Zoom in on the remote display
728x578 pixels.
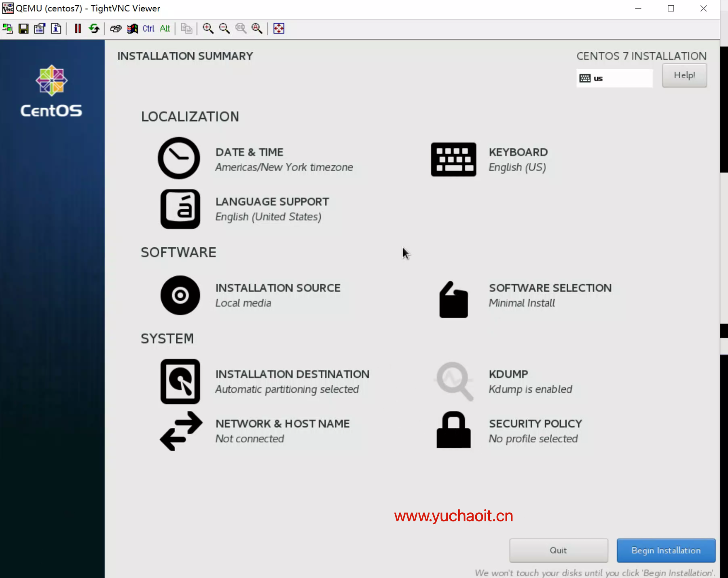click(x=208, y=28)
